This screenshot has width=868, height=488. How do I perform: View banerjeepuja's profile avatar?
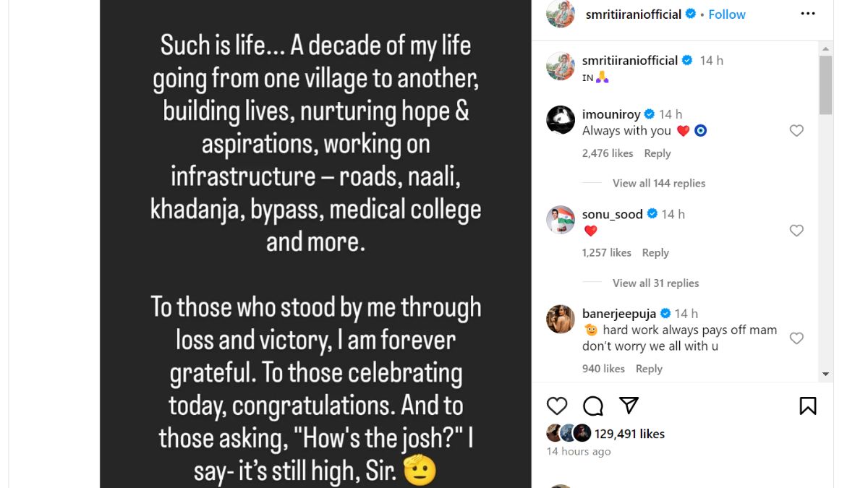tap(561, 320)
